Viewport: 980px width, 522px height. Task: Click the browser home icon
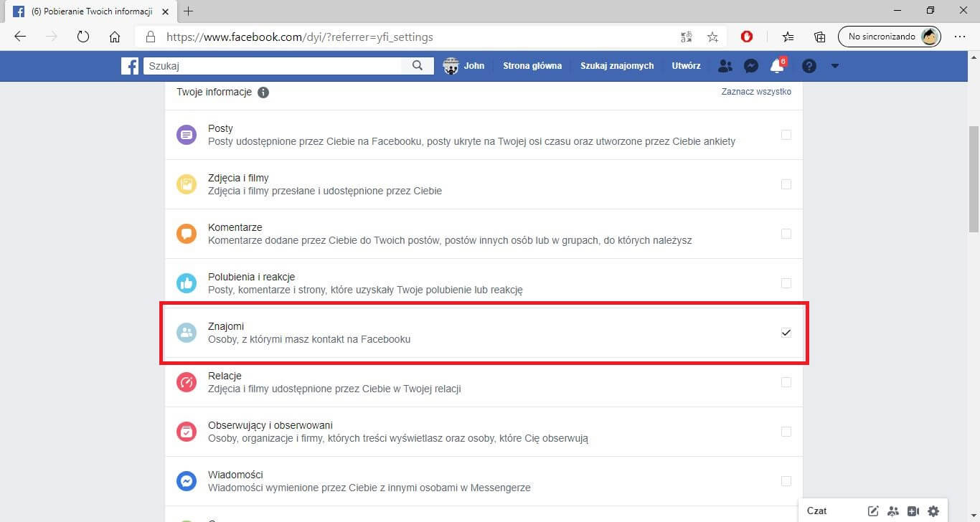point(114,37)
